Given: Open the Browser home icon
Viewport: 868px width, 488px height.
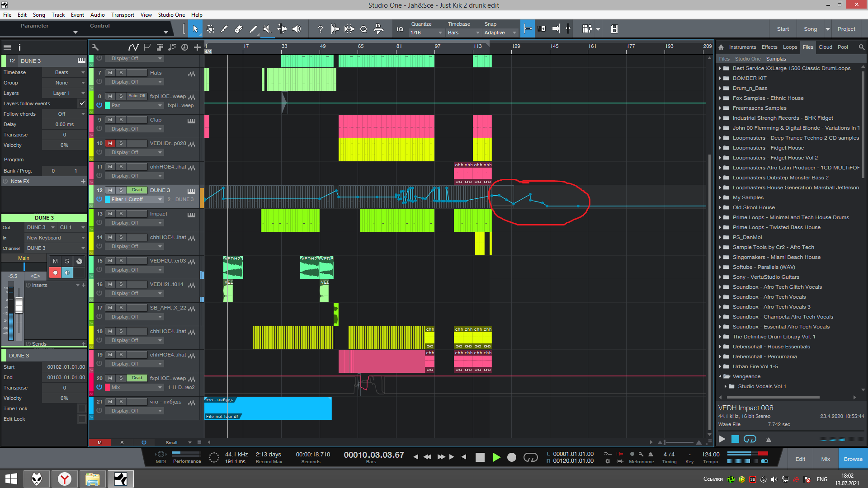Looking at the screenshot, I should coord(721,47).
